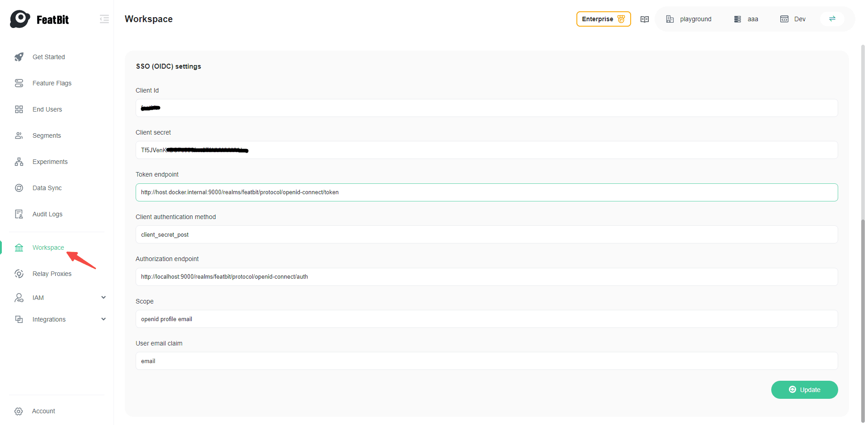Click the End Users grid icon
This screenshot has width=868, height=425.
19,109
